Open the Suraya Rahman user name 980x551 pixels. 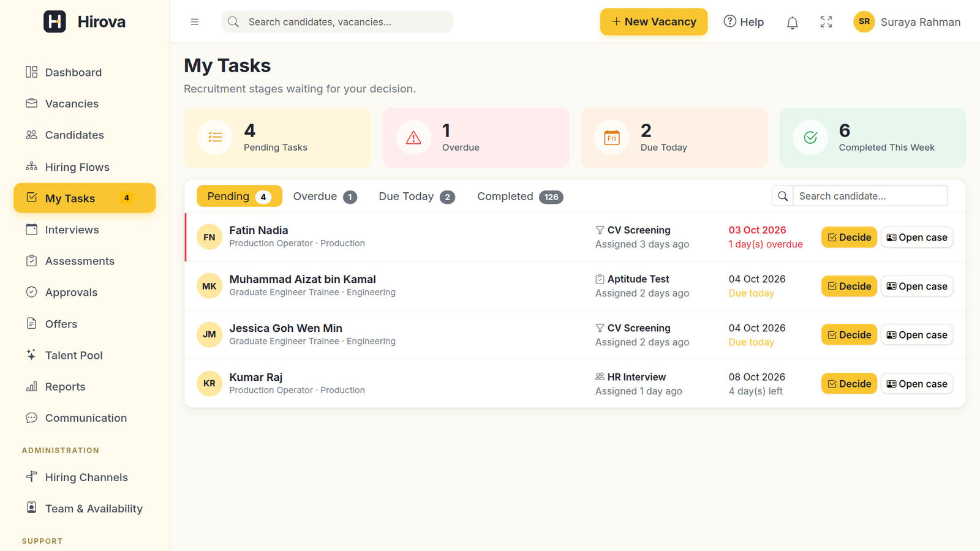click(x=921, y=22)
